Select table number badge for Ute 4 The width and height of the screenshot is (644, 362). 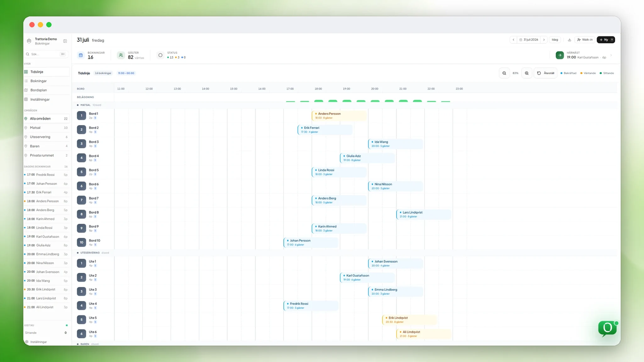pos(81,305)
